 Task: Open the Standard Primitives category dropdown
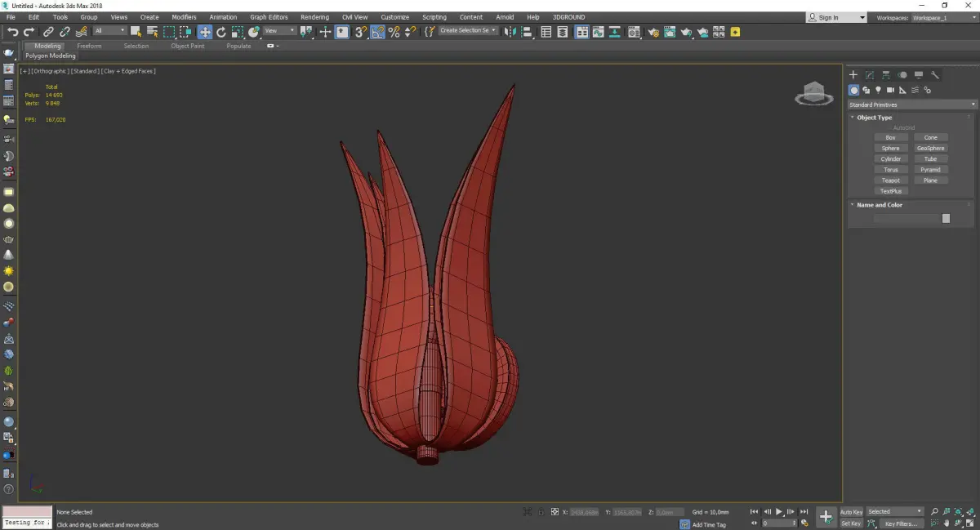912,105
